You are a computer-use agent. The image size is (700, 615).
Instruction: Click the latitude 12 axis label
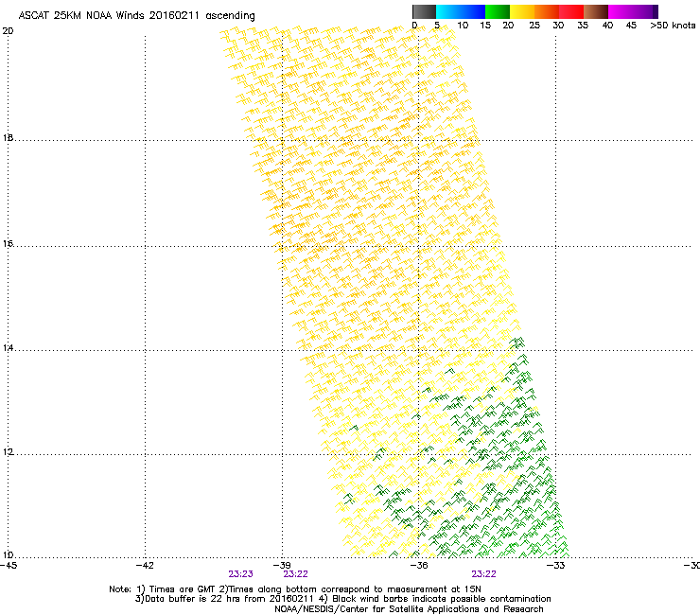[8, 452]
